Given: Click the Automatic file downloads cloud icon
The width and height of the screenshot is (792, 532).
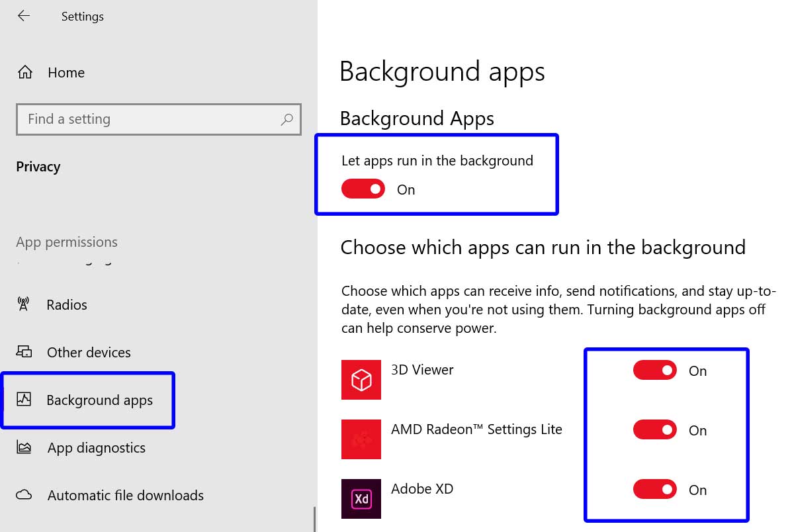Looking at the screenshot, I should 24,495.
